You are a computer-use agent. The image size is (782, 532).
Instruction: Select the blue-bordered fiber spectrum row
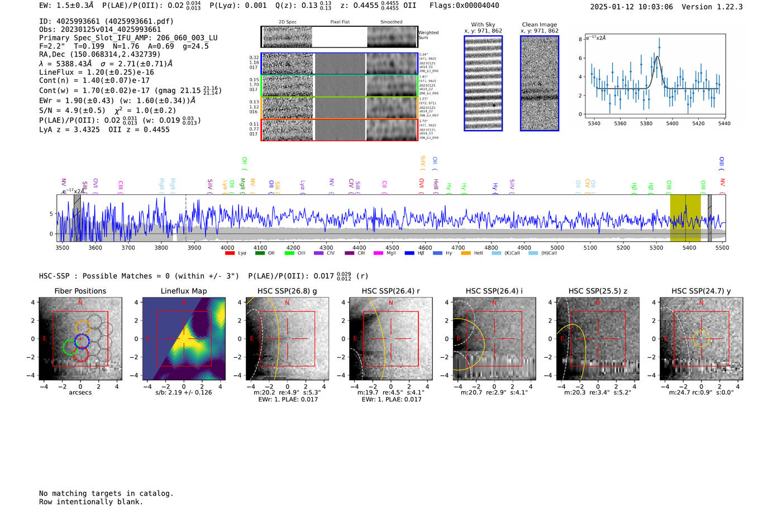[x=339, y=64]
